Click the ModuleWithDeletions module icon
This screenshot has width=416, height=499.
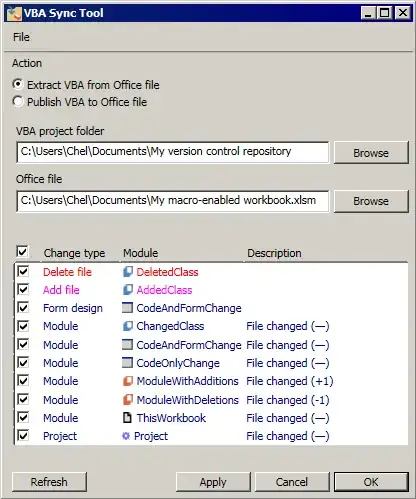(127, 399)
